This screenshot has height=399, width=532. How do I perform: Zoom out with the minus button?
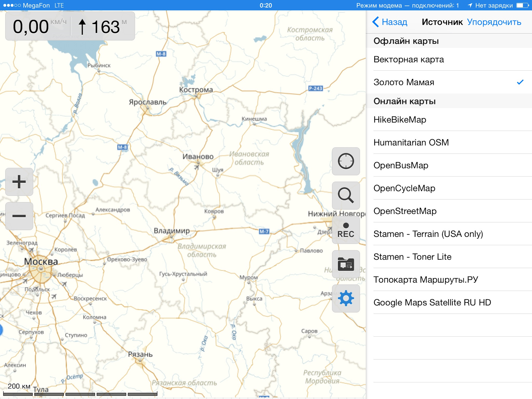(x=19, y=216)
